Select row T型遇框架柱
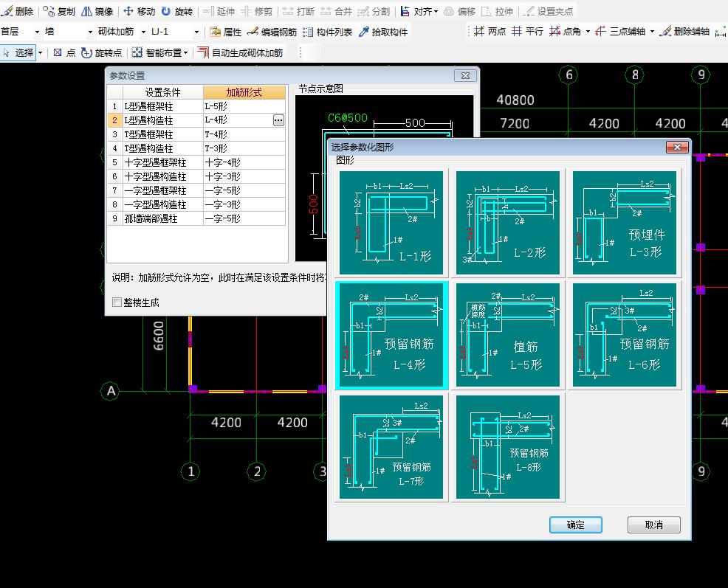Screen dimensions: 728x588 [x=196, y=134]
